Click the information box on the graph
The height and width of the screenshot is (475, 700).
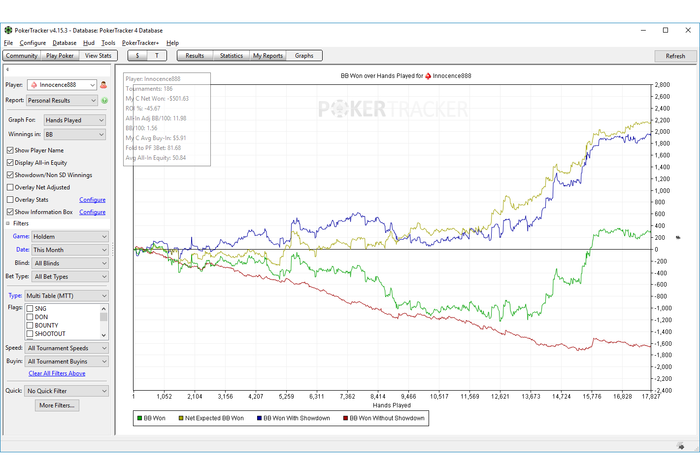(167, 119)
